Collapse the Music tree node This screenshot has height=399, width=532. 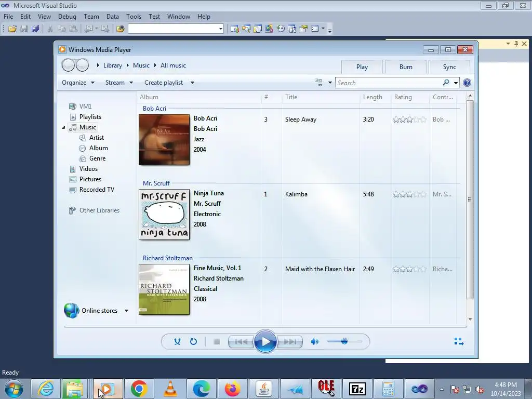[63, 127]
